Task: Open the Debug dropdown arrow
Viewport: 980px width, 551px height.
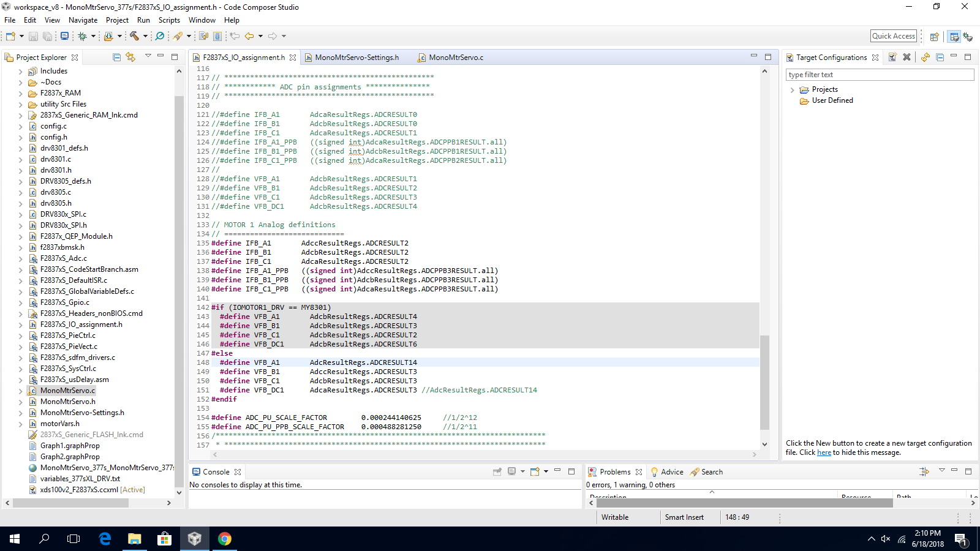Action: point(93,36)
